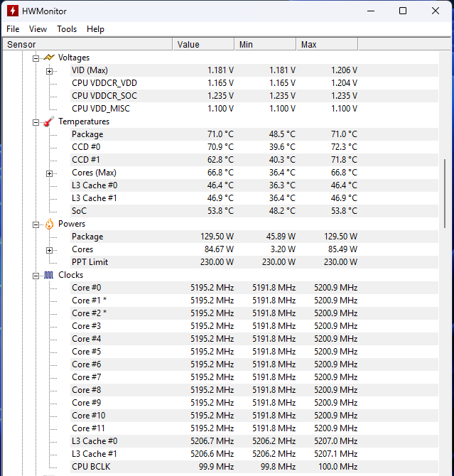Image resolution: width=454 pixels, height=476 pixels.
Task: Click the Voltages lightning icon
Action: pyautogui.click(x=49, y=58)
